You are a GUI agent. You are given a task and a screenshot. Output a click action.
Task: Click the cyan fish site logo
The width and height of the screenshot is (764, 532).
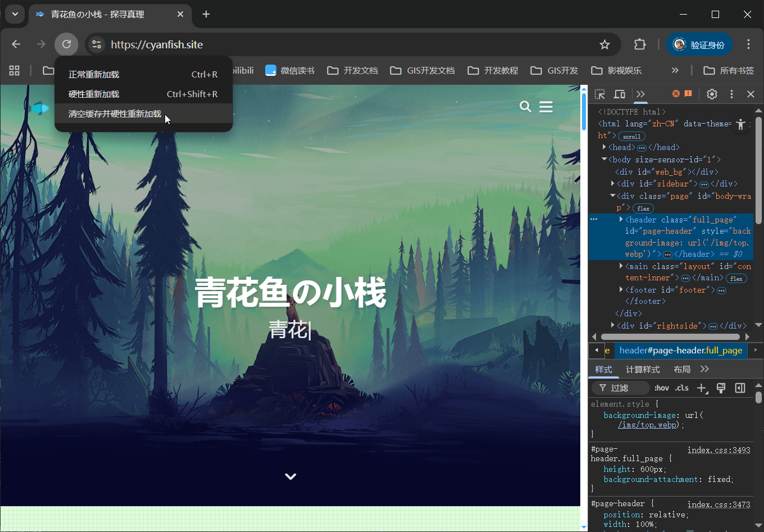pyautogui.click(x=39, y=108)
